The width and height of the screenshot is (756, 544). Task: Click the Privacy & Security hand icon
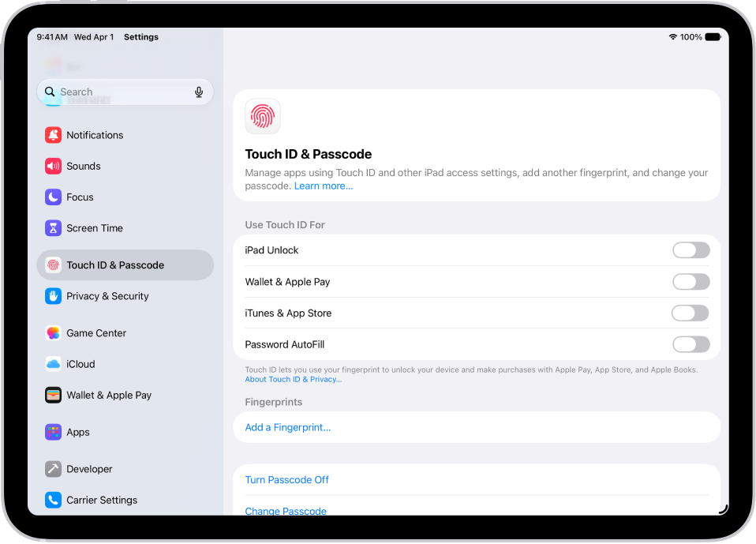[x=53, y=296]
